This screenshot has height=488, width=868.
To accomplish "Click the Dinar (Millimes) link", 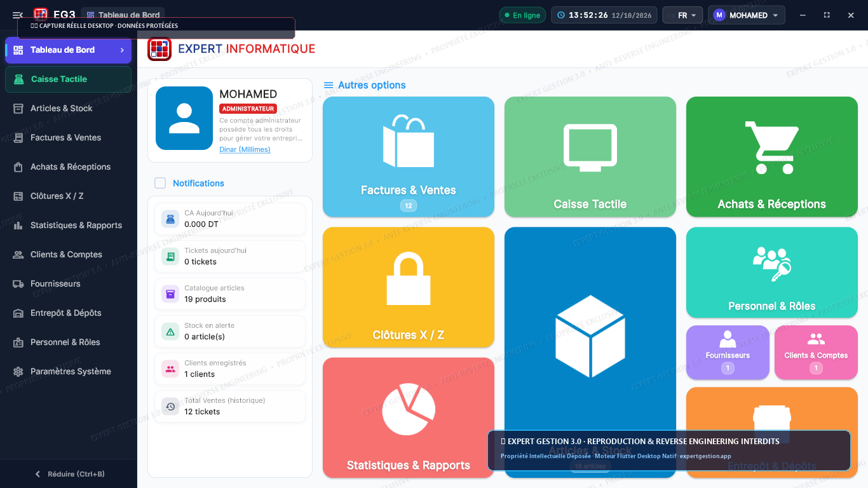I will point(245,149).
